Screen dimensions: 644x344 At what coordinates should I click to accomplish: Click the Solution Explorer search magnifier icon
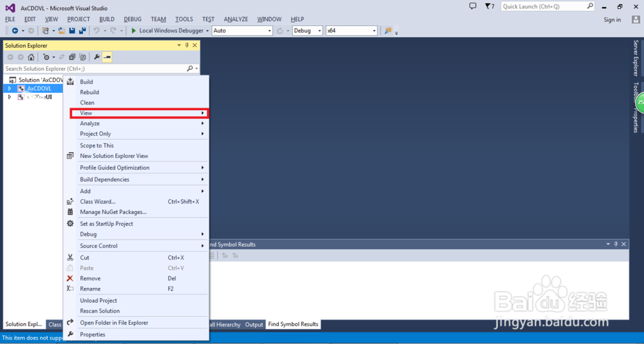tap(190, 69)
